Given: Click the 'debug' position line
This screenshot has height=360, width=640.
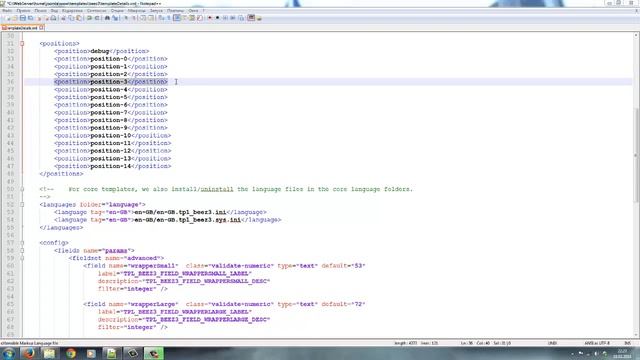Looking at the screenshot, I should [x=102, y=51].
